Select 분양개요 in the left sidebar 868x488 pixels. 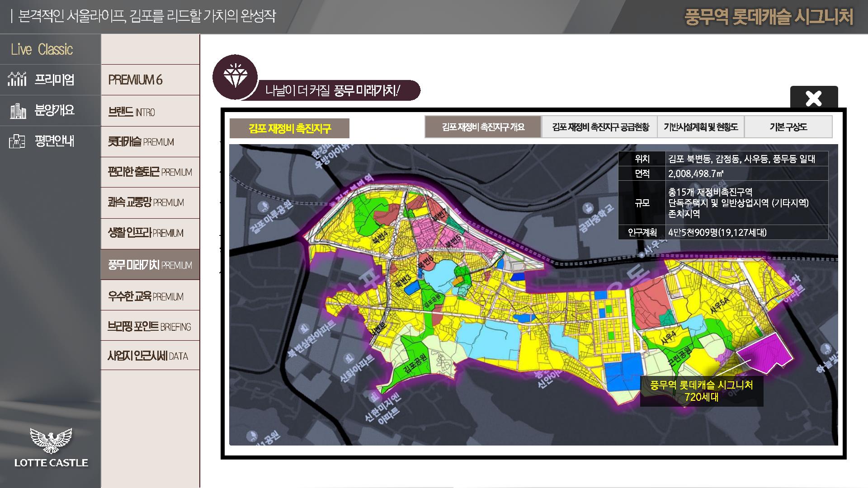[50, 110]
